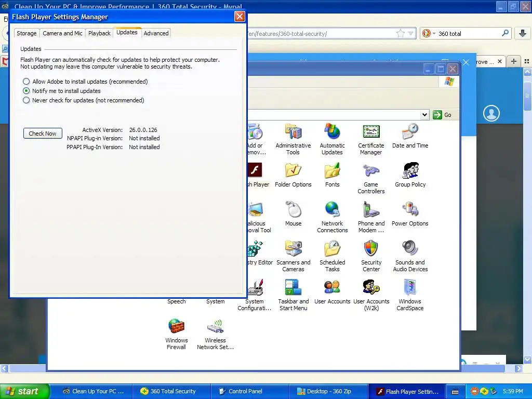Image resolution: width=532 pixels, height=399 pixels.
Task: Click the search magnifier icon
Action: tap(505, 33)
